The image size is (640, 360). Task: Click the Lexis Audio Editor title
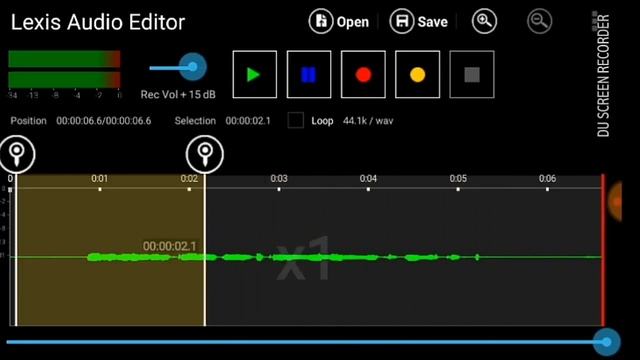coord(98,22)
